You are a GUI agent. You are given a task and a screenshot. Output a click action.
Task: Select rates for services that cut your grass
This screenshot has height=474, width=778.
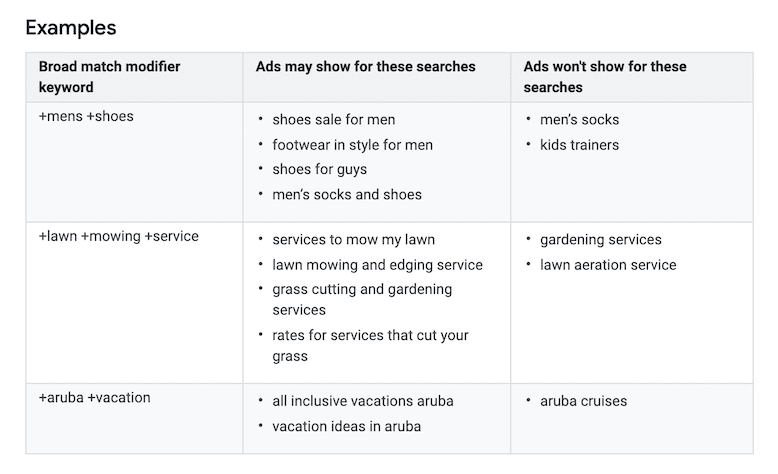370,346
